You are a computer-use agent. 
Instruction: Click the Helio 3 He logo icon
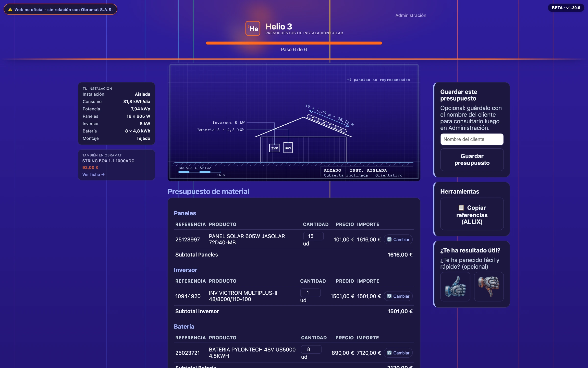[x=253, y=28]
